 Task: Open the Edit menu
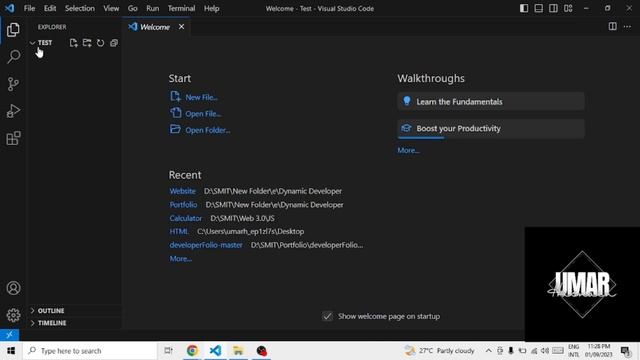[50, 8]
